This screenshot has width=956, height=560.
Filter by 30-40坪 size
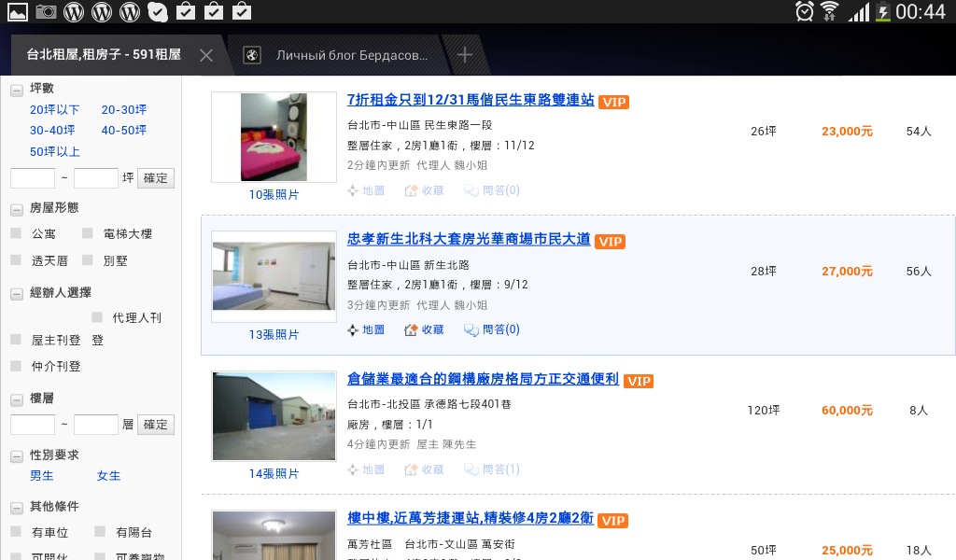tap(52, 131)
